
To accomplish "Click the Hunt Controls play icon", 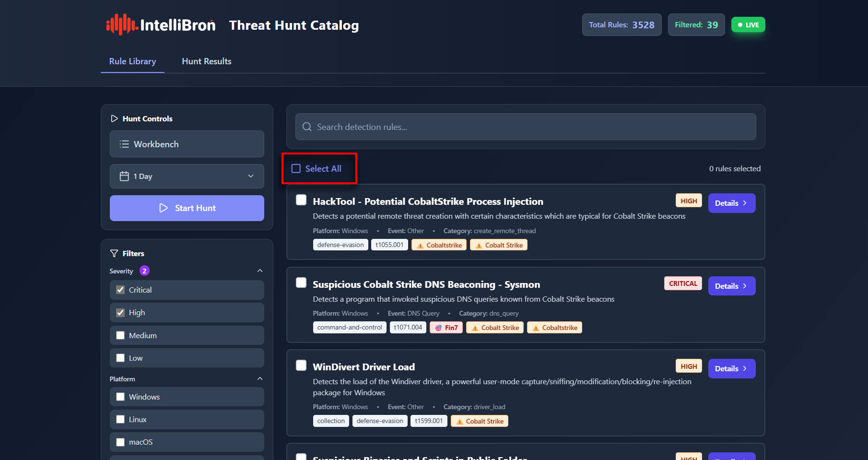I will (114, 119).
